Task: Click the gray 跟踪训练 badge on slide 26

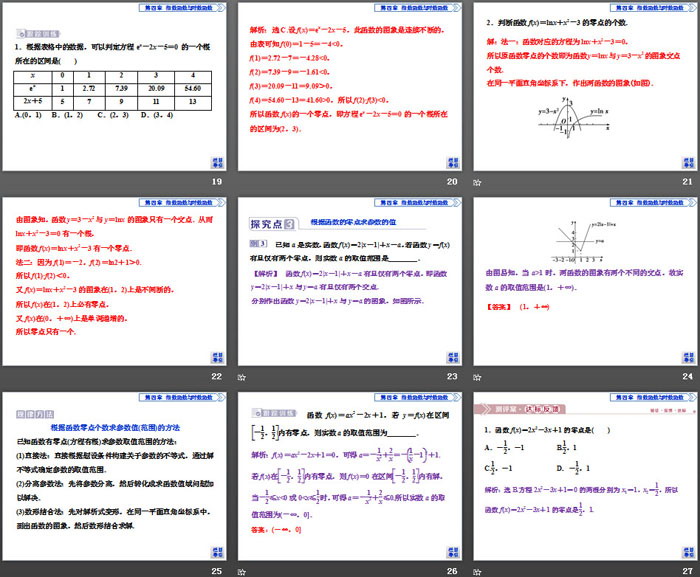Action: tap(274, 413)
